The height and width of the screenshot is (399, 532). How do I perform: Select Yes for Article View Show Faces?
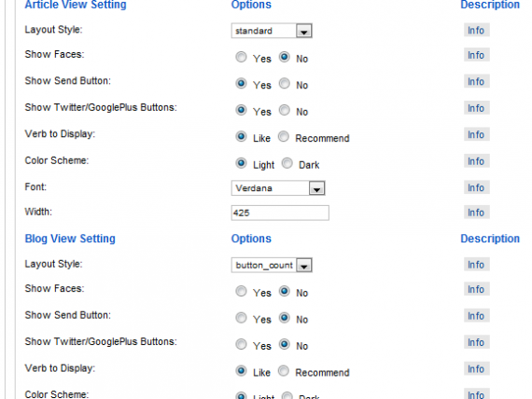tap(241, 57)
